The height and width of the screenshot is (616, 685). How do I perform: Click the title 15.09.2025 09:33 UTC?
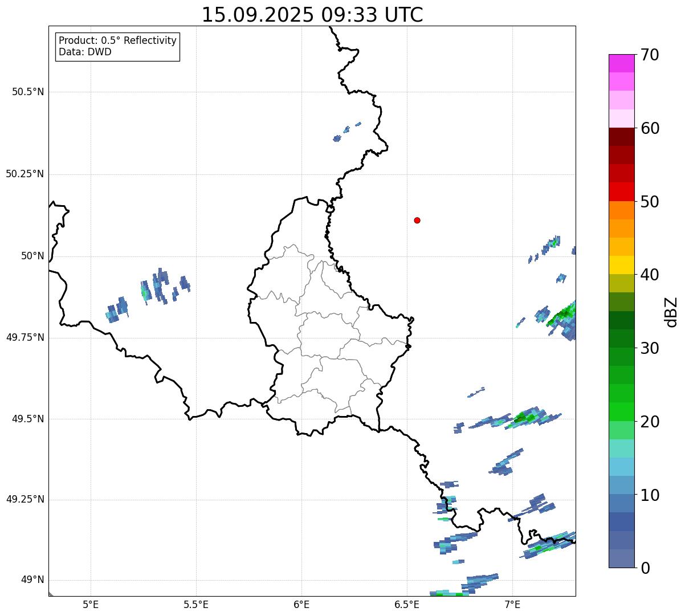click(x=312, y=15)
